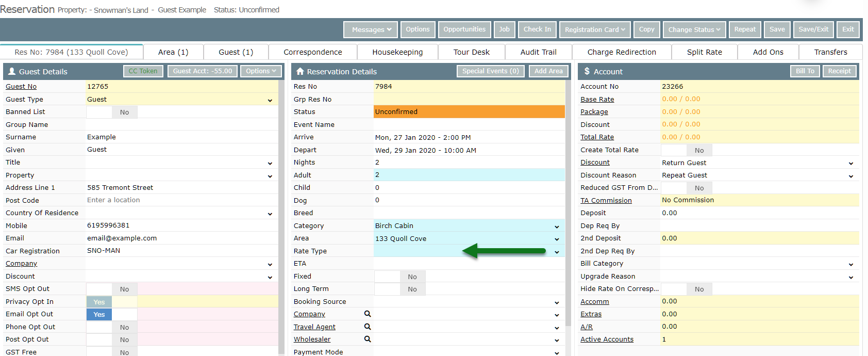Switch to the Transfers tab
Image resolution: width=868 pixels, height=356 pixels.
pos(831,52)
